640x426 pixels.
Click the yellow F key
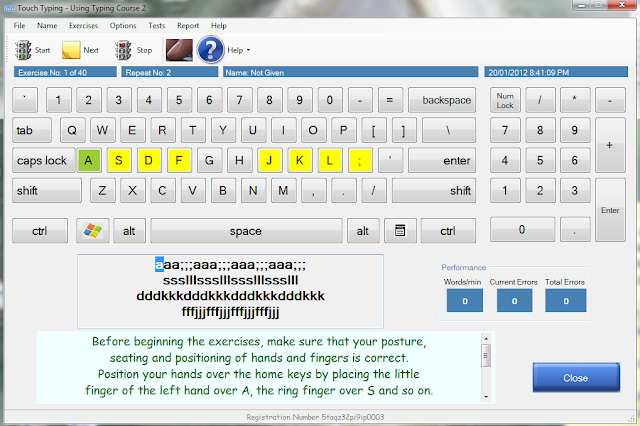pyautogui.click(x=179, y=160)
